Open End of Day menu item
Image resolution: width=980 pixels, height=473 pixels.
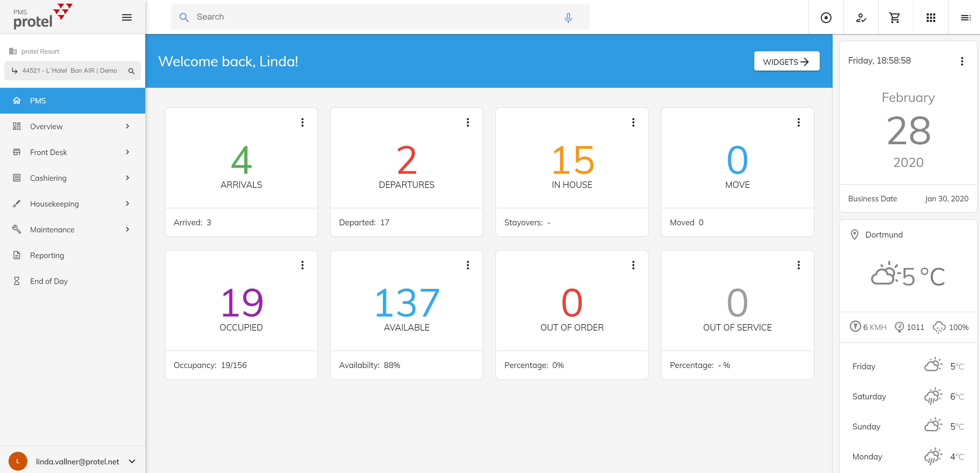click(49, 281)
